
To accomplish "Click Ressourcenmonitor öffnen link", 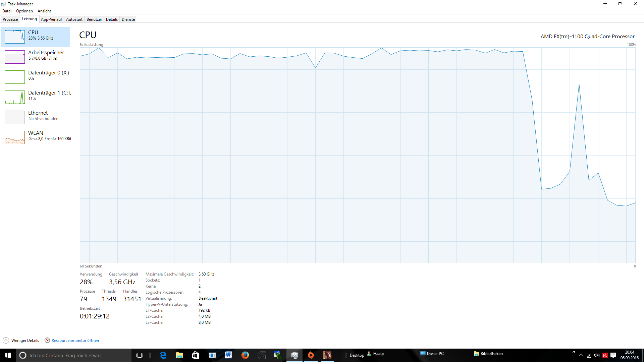I will coord(75,341).
